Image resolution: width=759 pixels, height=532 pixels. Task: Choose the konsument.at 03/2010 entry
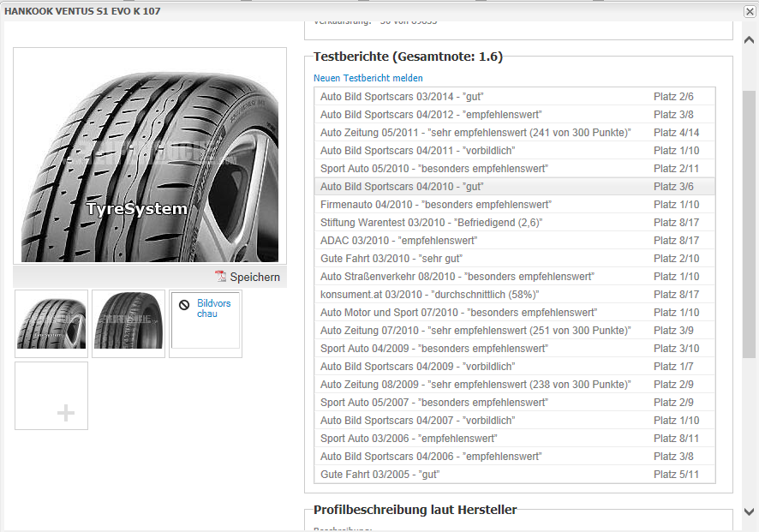click(x=415, y=295)
